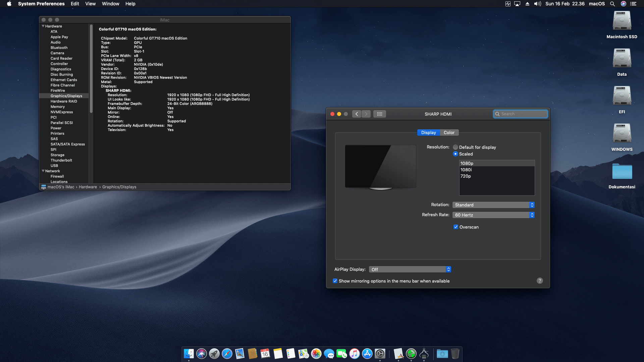Click the System Information sidebar scrollbar
Image resolution: width=644 pixels, height=362 pixels.
tap(91, 69)
